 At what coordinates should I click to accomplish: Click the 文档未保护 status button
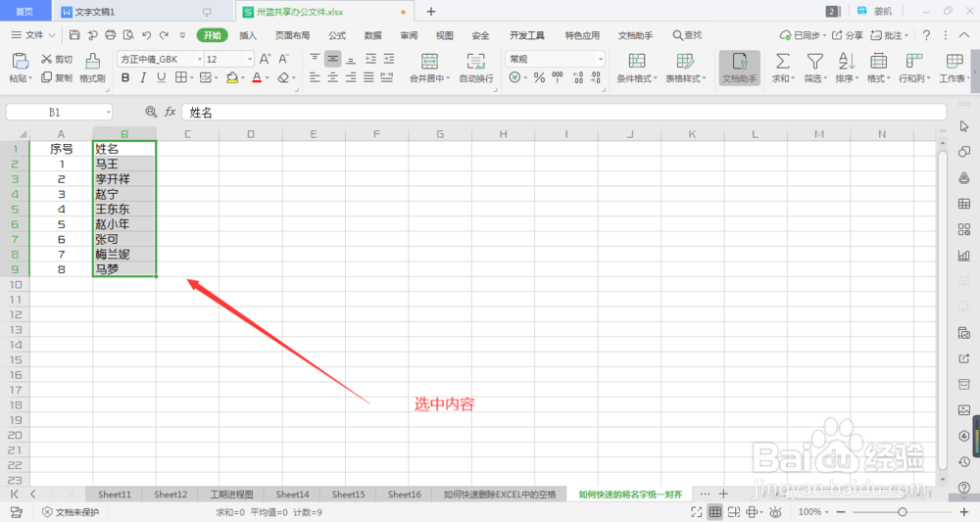[x=70, y=512]
